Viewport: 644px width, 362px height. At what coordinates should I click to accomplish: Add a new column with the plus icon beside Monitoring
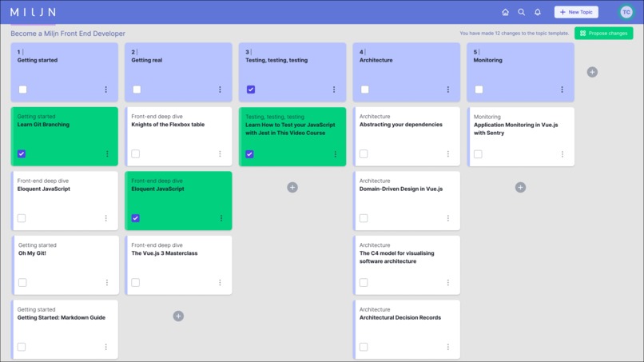click(x=592, y=72)
